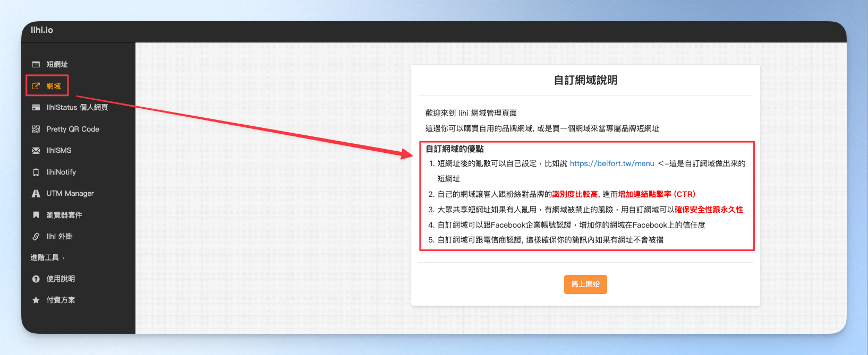This screenshot has width=868, height=355.
Task: Click the lihi.io logo title
Action: point(42,30)
